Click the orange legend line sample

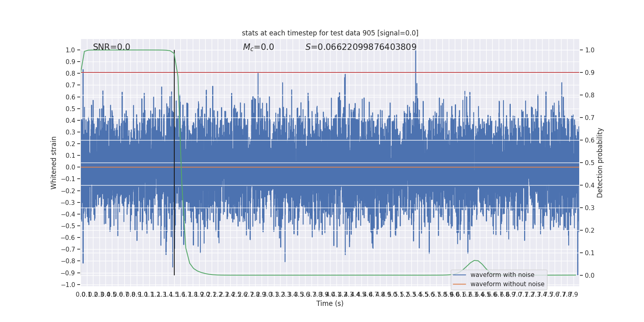point(459,284)
